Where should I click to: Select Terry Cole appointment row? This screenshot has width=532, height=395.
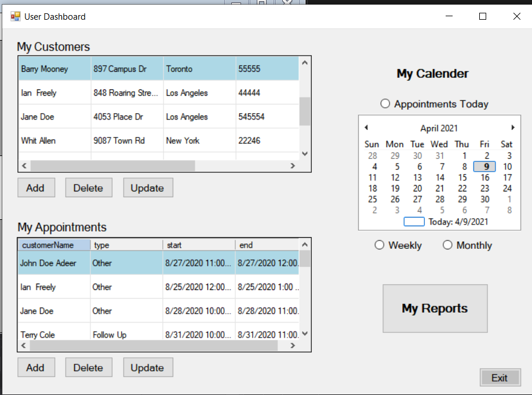[x=158, y=332]
